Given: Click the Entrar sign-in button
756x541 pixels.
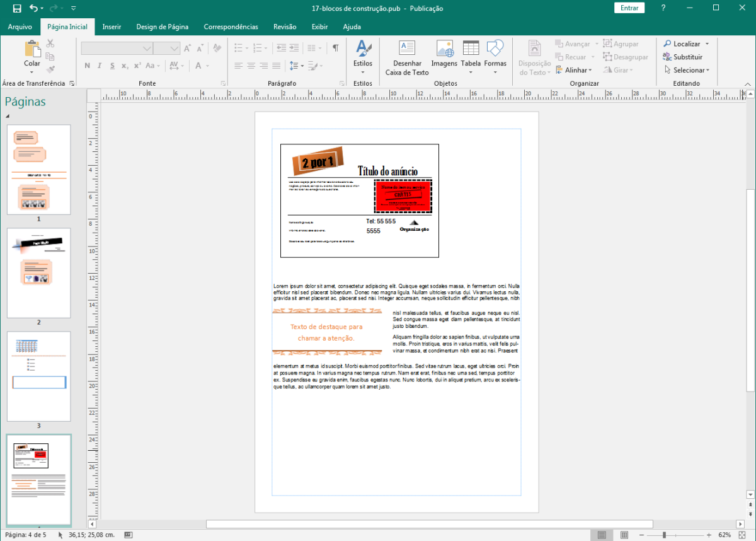Looking at the screenshot, I should pos(629,8).
